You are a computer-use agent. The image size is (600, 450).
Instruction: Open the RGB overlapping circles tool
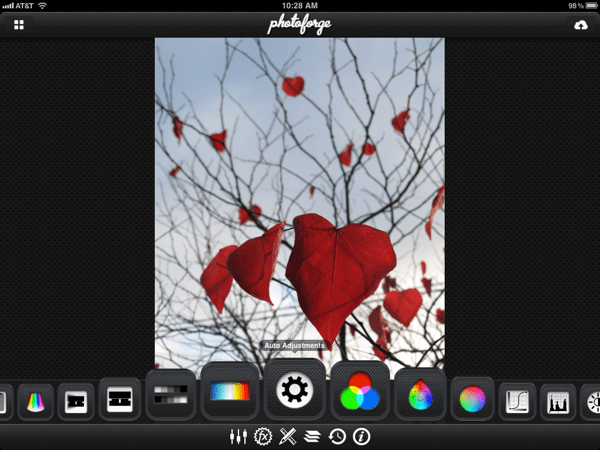coord(360,391)
